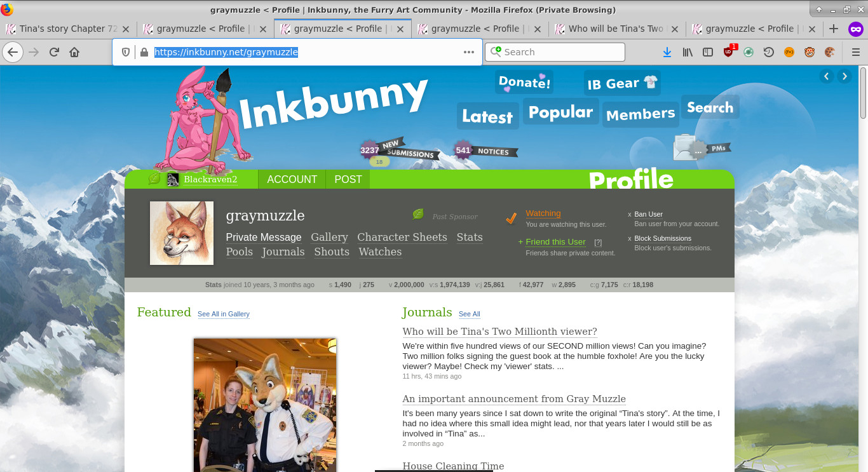Image resolution: width=868 pixels, height=472 pixels.
Task: Click the orange Watching checkmark icon
Action: click(x=512, y=218)
